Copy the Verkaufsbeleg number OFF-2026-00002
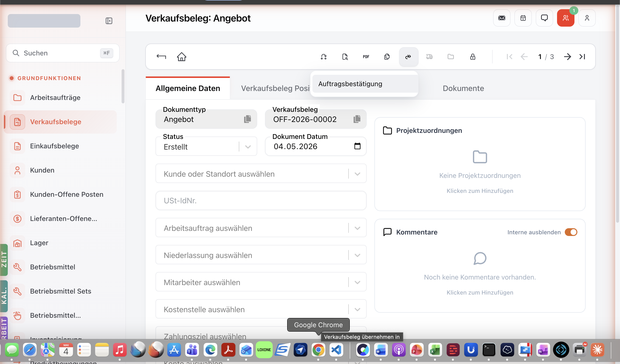The width and height of the screenshot is (620, 364). (x=357, y=119)
